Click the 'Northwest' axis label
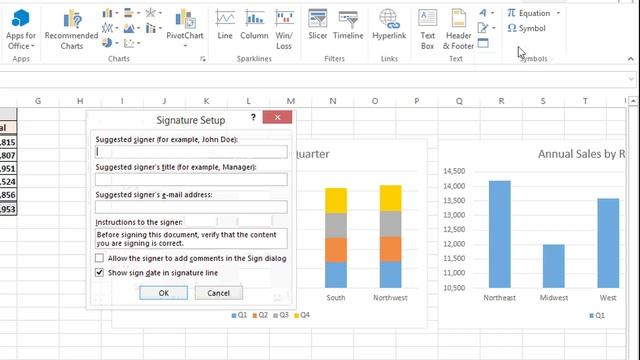 [390, 298]
